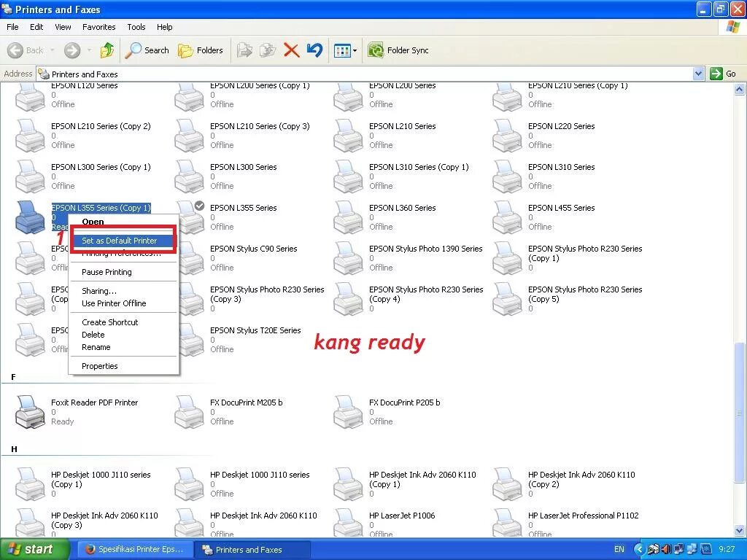This screenshot has height=560, width=747.
Task: Select the EPSON L210 Series (Copy 2) icon
Action: (x=30, y=136)
